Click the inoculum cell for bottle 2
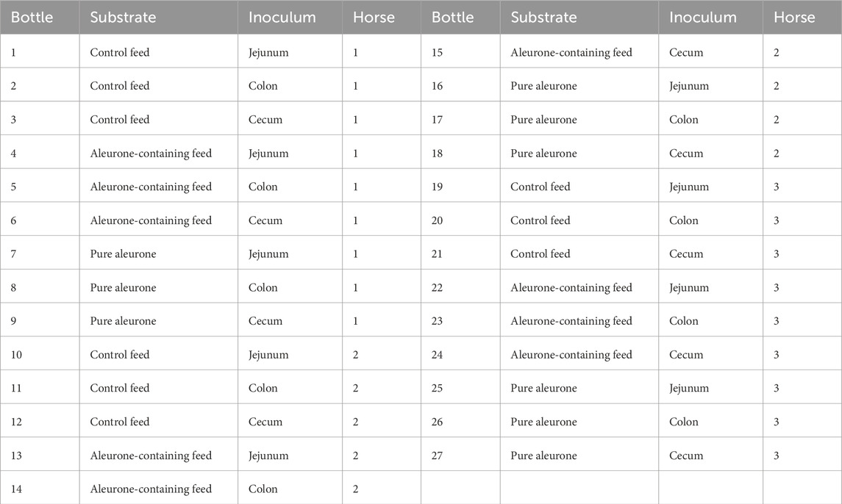This screenshot has width=842, height=504. click(263, 86)
